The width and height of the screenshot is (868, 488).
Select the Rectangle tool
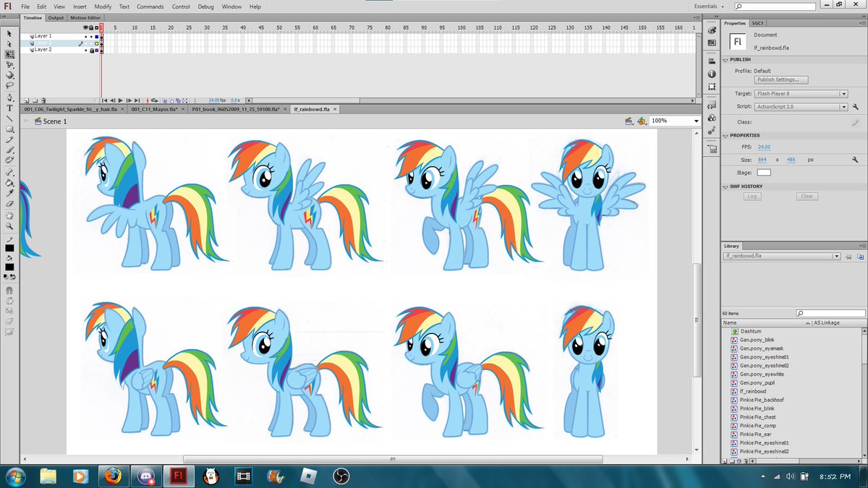click(x=10, y=129)
